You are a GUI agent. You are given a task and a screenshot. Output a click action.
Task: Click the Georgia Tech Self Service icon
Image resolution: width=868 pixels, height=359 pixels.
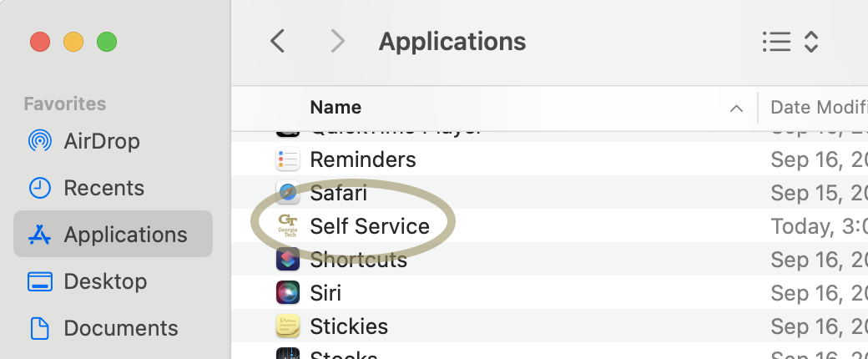click(x=287, y=226)
